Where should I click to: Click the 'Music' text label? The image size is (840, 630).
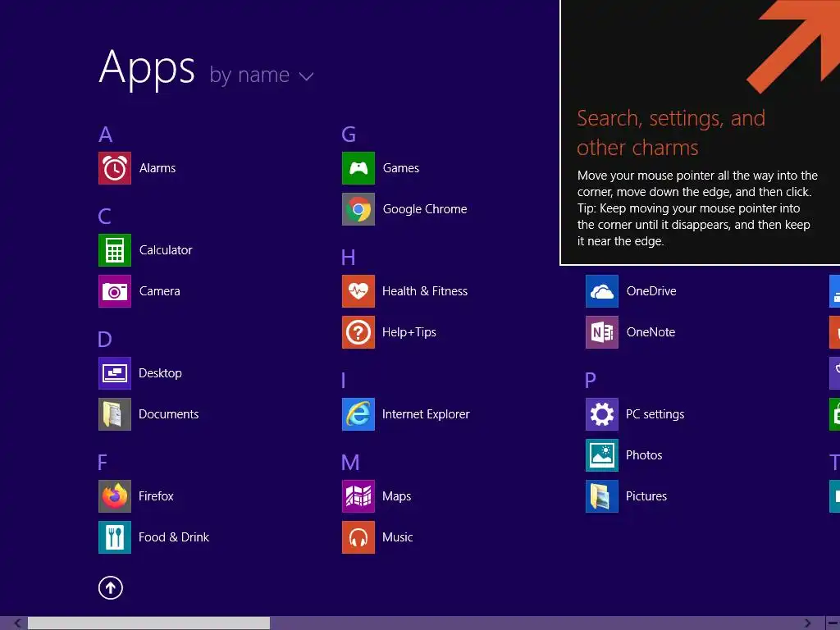(398, 537)
